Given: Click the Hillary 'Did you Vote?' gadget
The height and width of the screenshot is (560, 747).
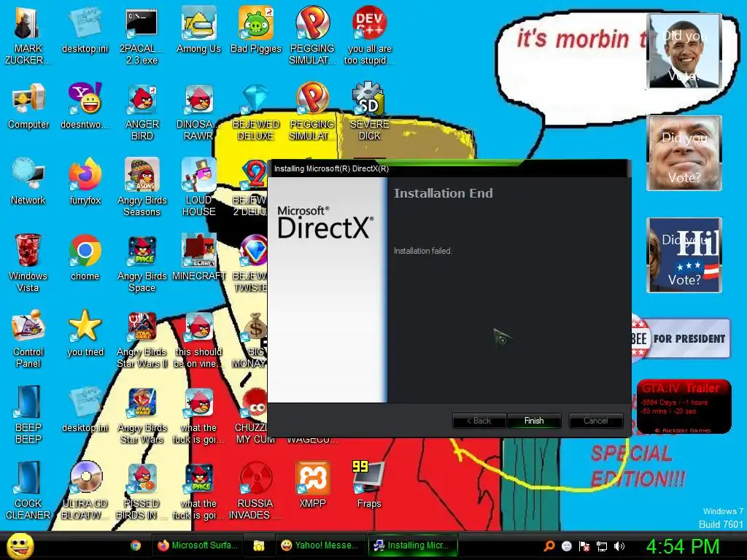Looking at the screenshot, I should pyautogui.click(x=684, y=255).
